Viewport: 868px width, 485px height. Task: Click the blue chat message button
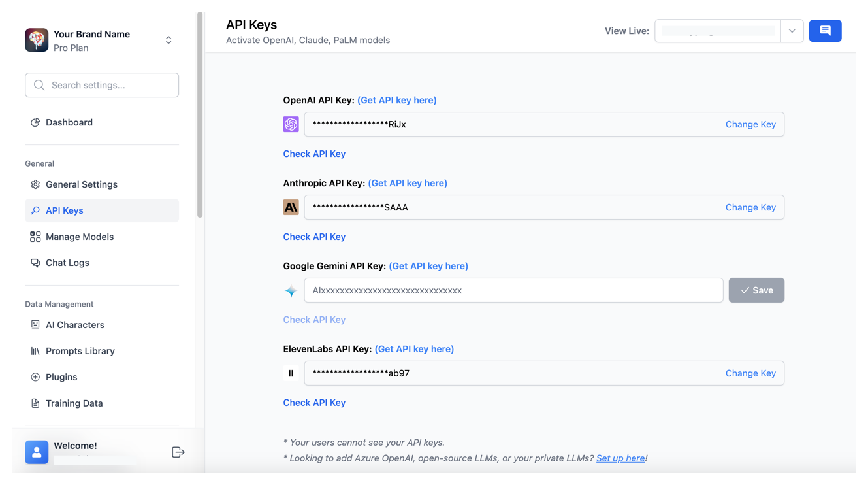tap(825, 31)
